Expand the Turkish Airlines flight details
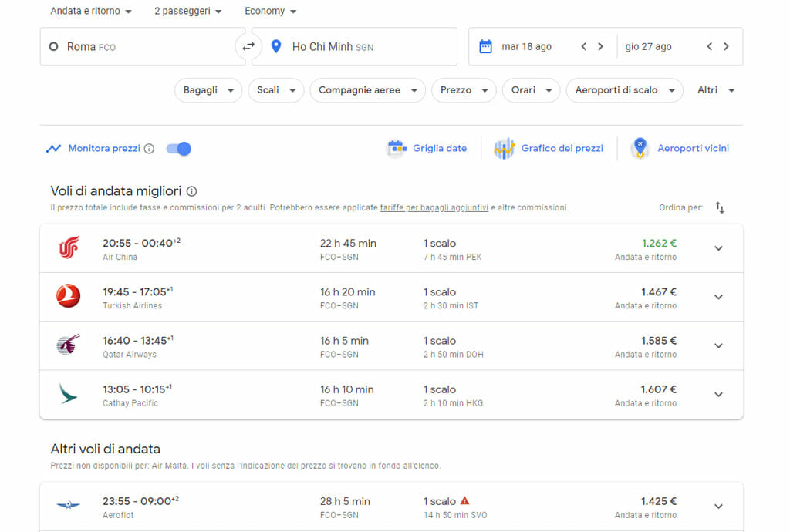Viewport: 790px width, 532px height. point(718,297)
